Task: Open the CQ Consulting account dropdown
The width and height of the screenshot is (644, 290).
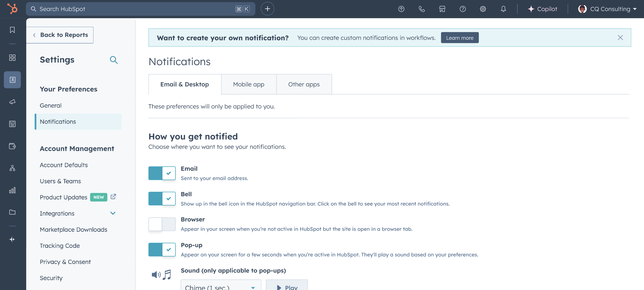Action: click(x=607, y=9)
